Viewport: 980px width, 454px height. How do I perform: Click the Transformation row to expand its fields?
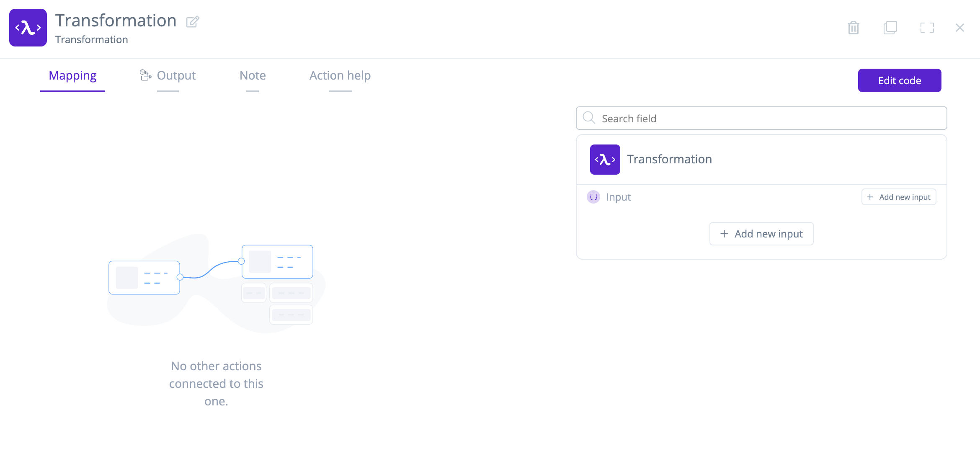[x=669, y=159]
